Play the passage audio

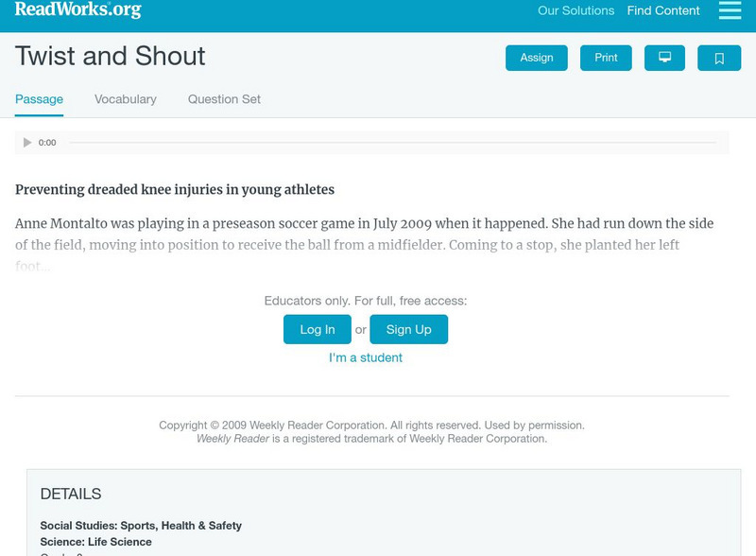pyautogui.click(x=26, y=142)
